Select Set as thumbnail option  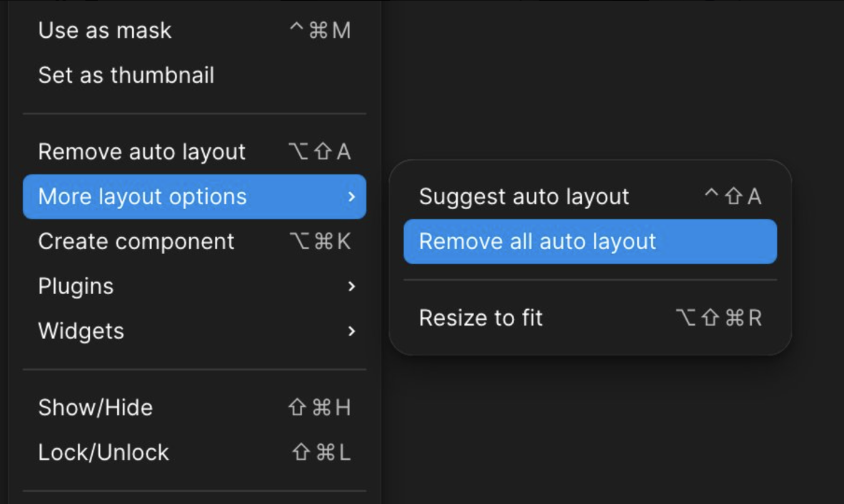(x=126, y=75)
